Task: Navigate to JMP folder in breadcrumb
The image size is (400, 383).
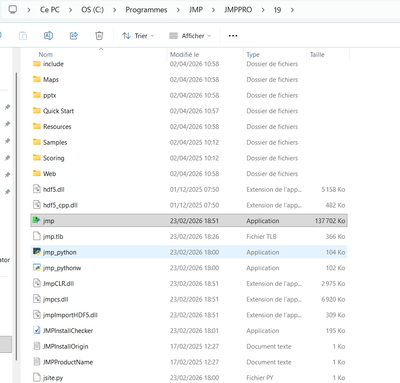Action: 196,10
